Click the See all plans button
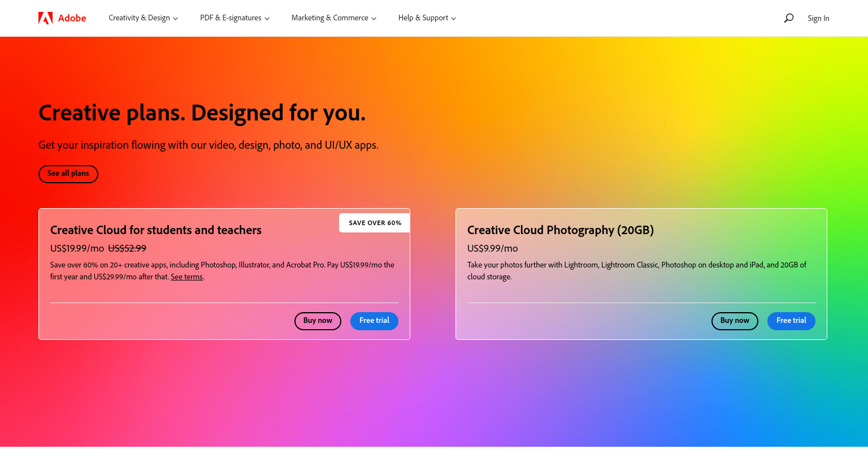This screenshot has width=868, height=466. click(x=68, y=174)
